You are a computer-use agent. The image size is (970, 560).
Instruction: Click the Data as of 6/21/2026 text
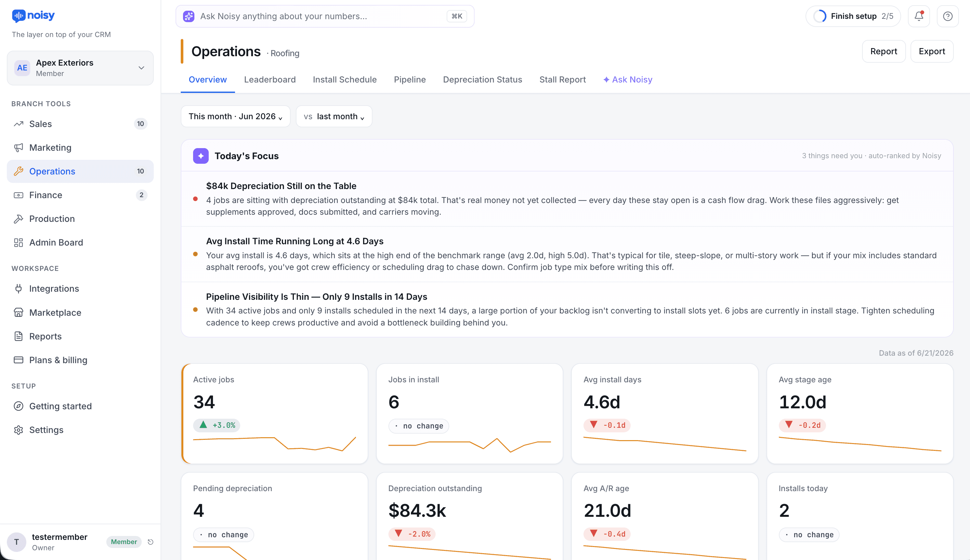tap(916, 353)
